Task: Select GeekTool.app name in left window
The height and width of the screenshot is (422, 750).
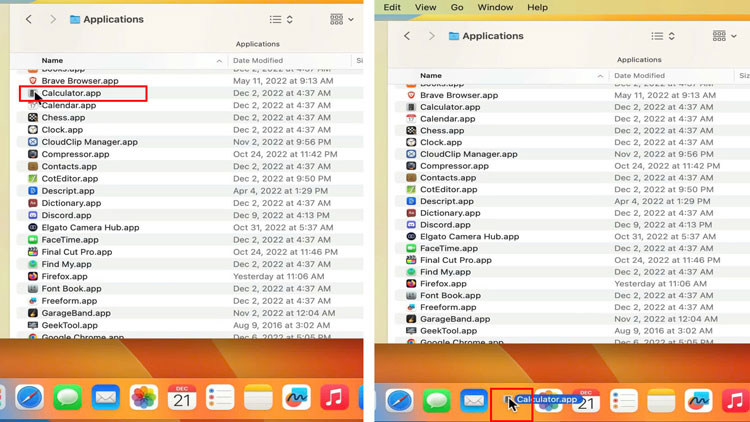Action: coord(69,325)
